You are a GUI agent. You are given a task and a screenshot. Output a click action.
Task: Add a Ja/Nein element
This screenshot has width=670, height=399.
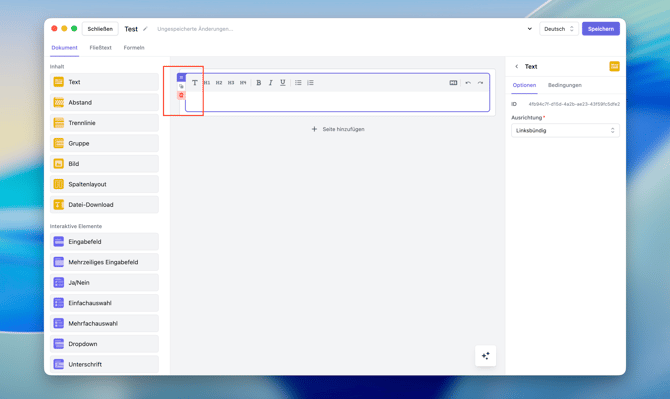104,283
